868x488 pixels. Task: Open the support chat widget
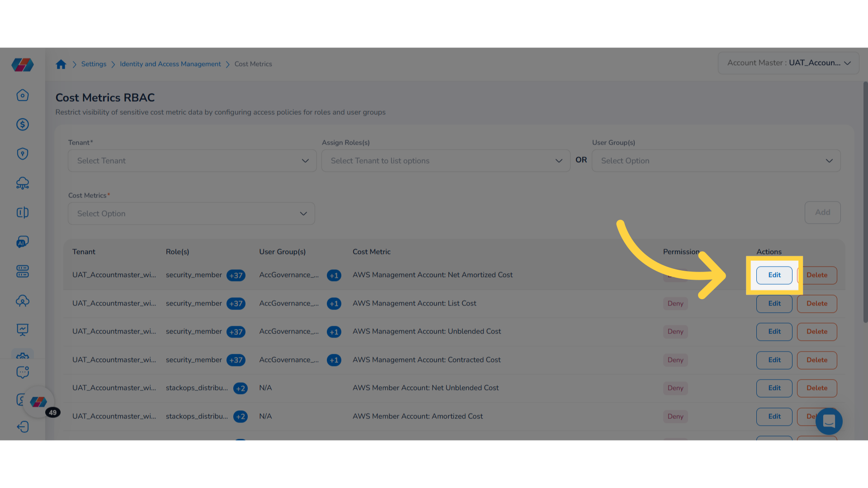tap(829, 421)
